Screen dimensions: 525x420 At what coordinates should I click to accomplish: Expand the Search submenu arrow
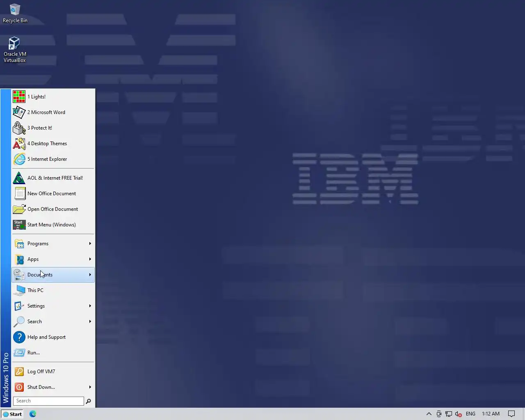[x=90, y=322]
